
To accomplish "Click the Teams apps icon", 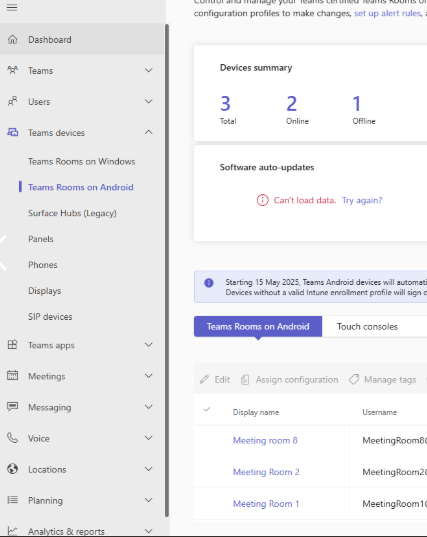I will tap(13, 345).
